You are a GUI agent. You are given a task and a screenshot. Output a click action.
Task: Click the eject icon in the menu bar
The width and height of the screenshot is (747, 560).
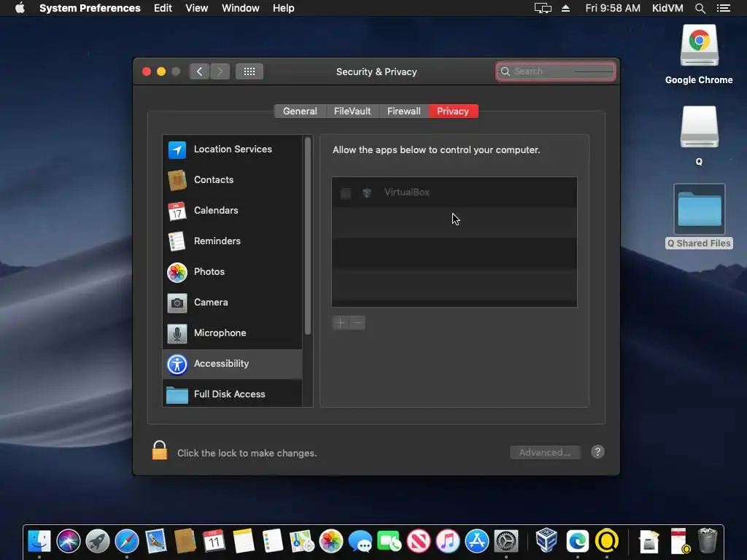(565, 8)
